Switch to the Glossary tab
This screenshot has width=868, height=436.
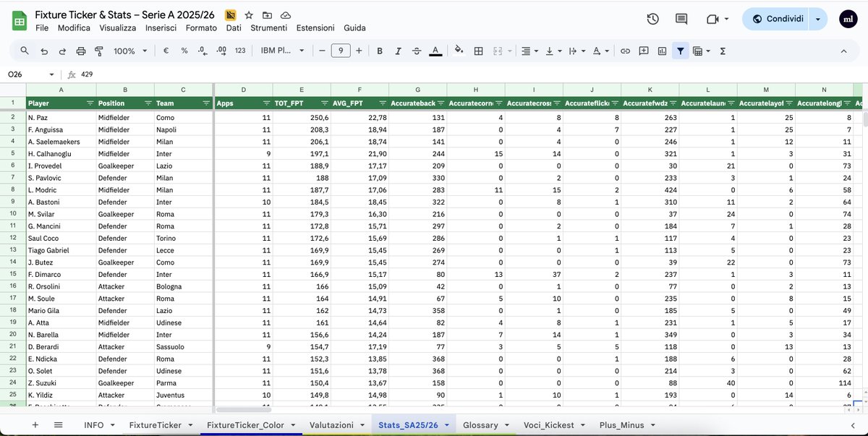[x=485, y=425]
